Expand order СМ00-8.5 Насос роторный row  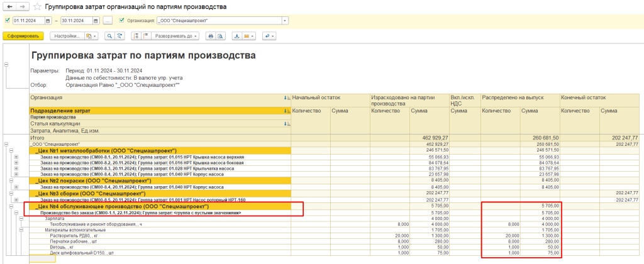tap(16, 199)
